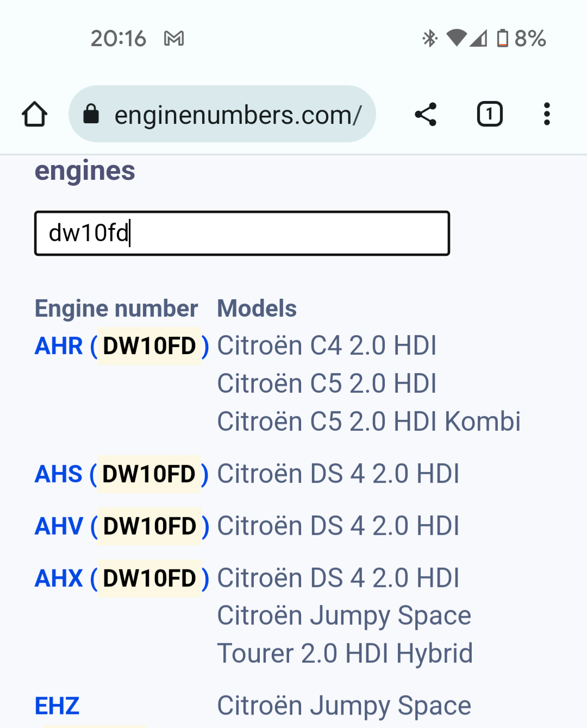Tap the Wi-Fi signal status icon
The image size is (587, 728).
pyautogui.click(x=457, y=38)
